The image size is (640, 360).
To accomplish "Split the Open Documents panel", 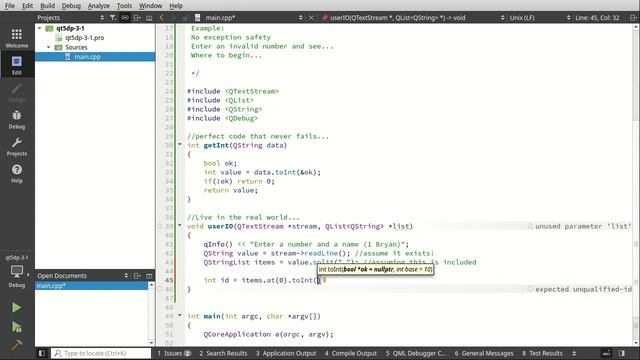I will (x=137, y=276).
